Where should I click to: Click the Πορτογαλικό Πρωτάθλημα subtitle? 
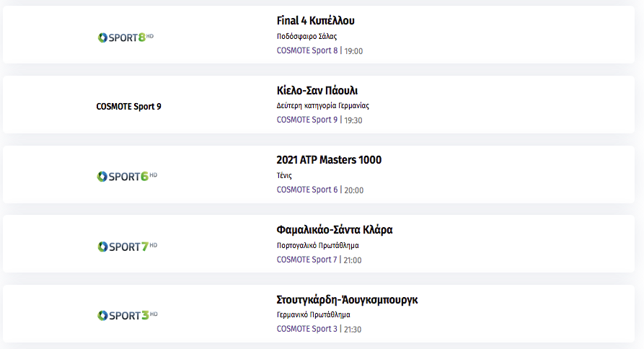317,246
